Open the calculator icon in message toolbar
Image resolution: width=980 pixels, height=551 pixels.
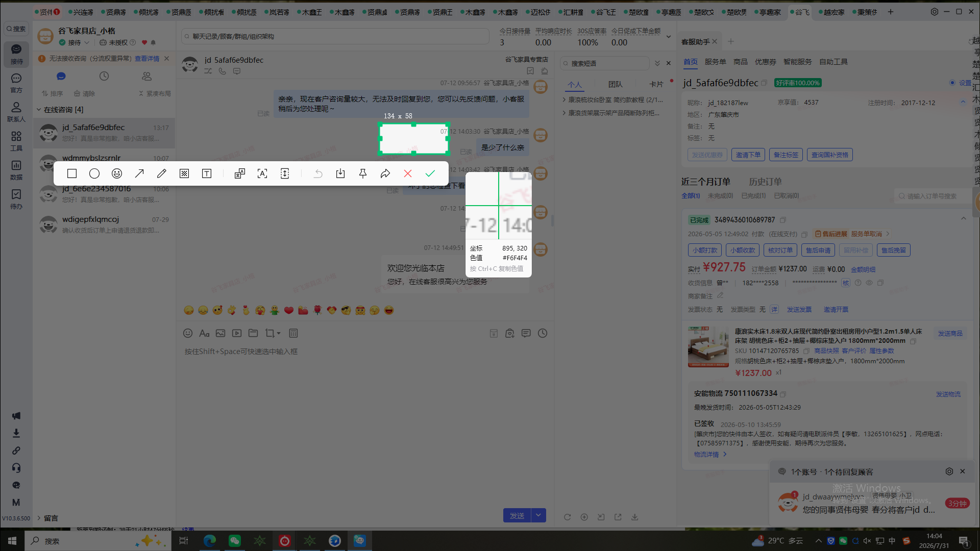(x=293, y=333)
